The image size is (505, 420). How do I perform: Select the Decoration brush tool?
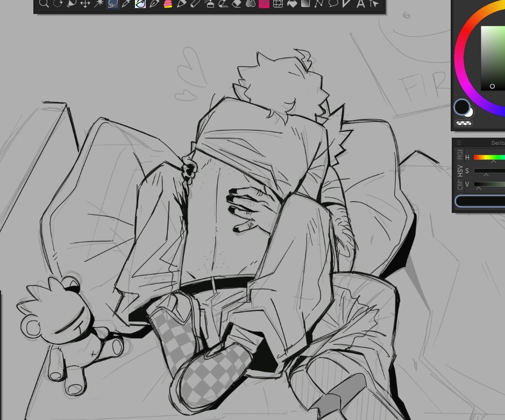pyautogui.click(x=223, y=4)
